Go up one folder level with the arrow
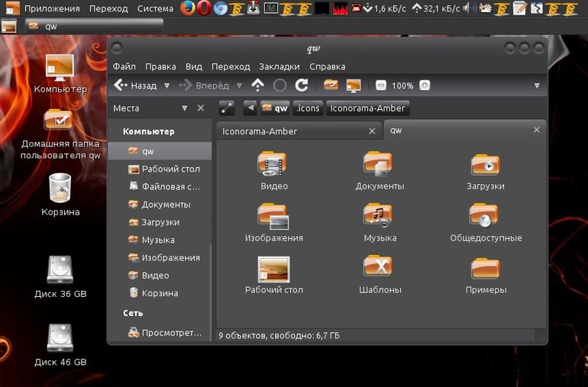The height and width of the screenshot is (387, 588). [257, 85]
